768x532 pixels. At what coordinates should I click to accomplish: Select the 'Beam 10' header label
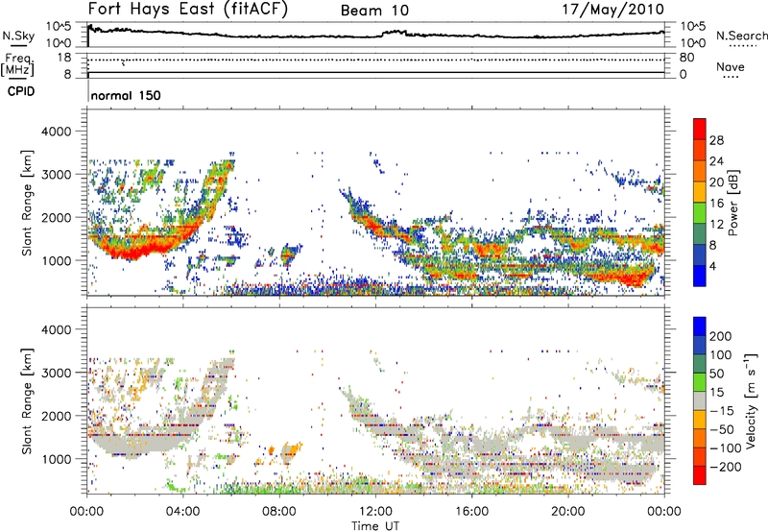(x=374, y=11)
